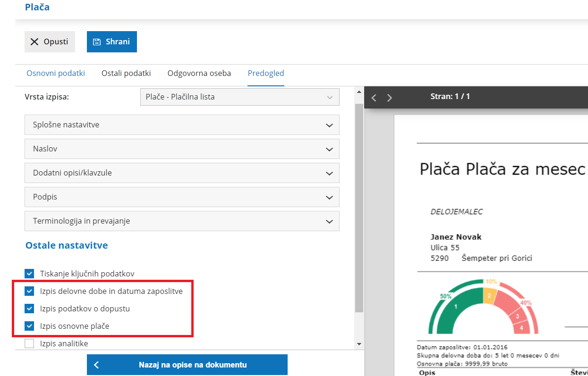
Task: Click Datum zaposlitve: 01.01.2016 text
Action: tap(462, 347)
